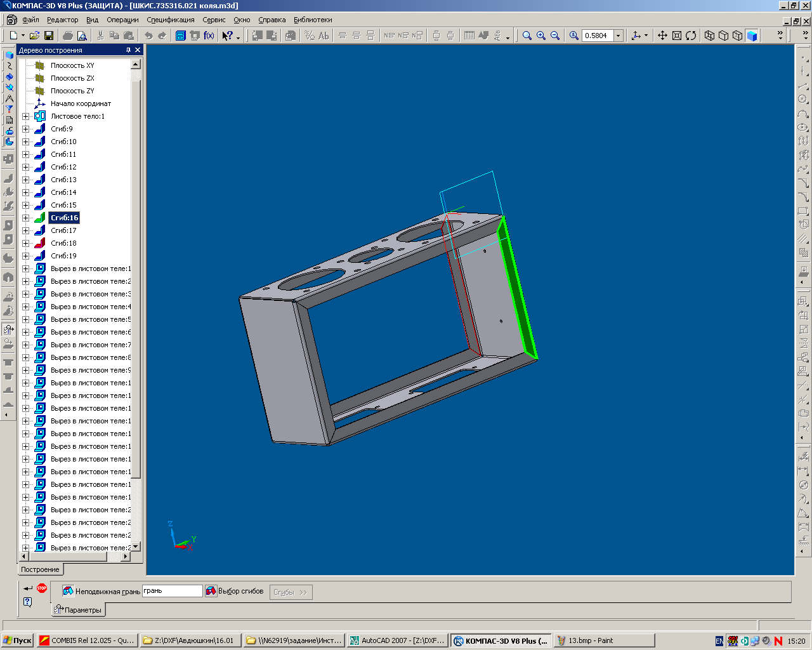Expand Вырез в листовом теле:1 node

26,269
